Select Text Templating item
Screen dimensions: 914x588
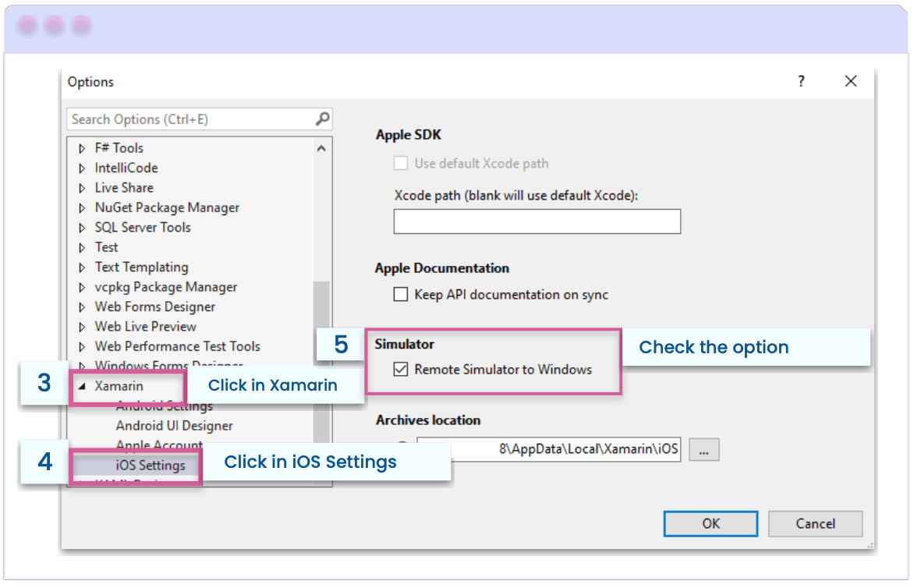point(142,267)
